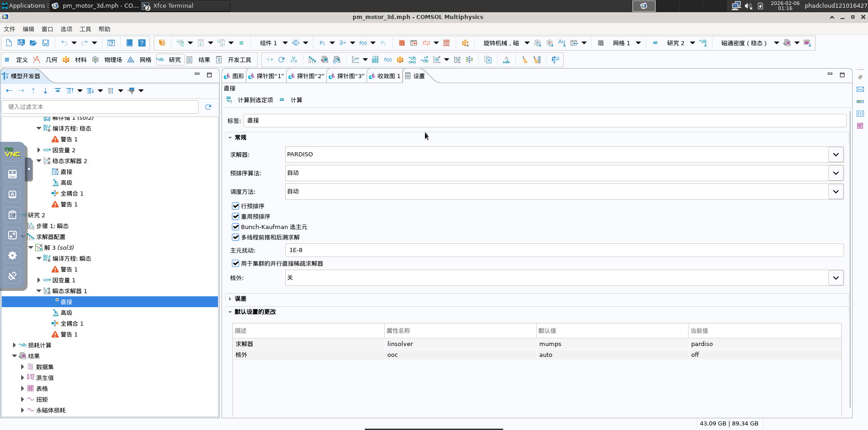
Task: Click the Undo arrow icon
Action: (x=64, y=43)
